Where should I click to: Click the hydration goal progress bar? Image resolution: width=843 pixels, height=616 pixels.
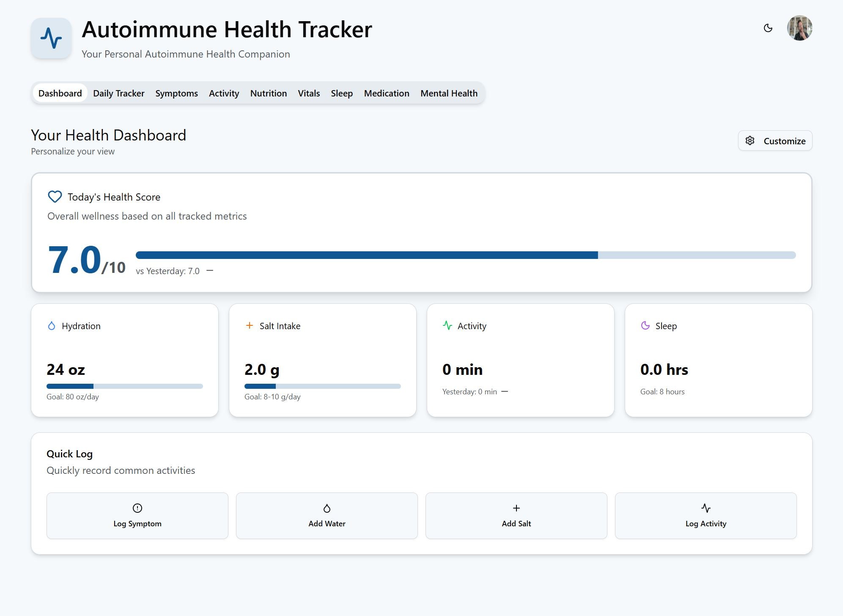(124, 386)
